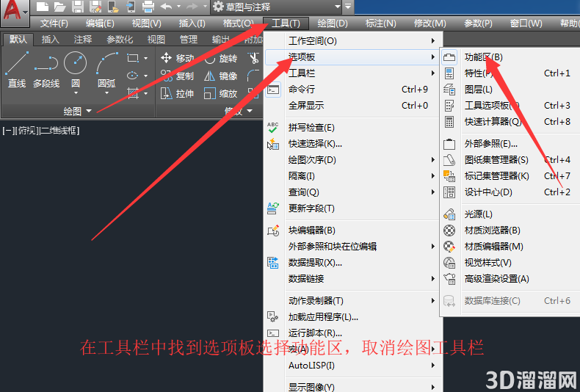580x392 pixels.
Task: Click the Open folder icon in quick access toolbar
Action: 60,7
